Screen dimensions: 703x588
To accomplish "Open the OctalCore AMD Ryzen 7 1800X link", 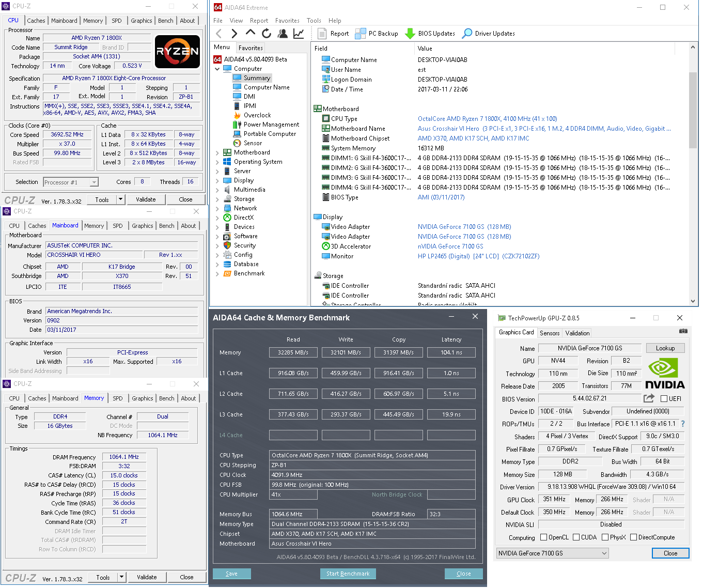I will click(x=487, y=119).
